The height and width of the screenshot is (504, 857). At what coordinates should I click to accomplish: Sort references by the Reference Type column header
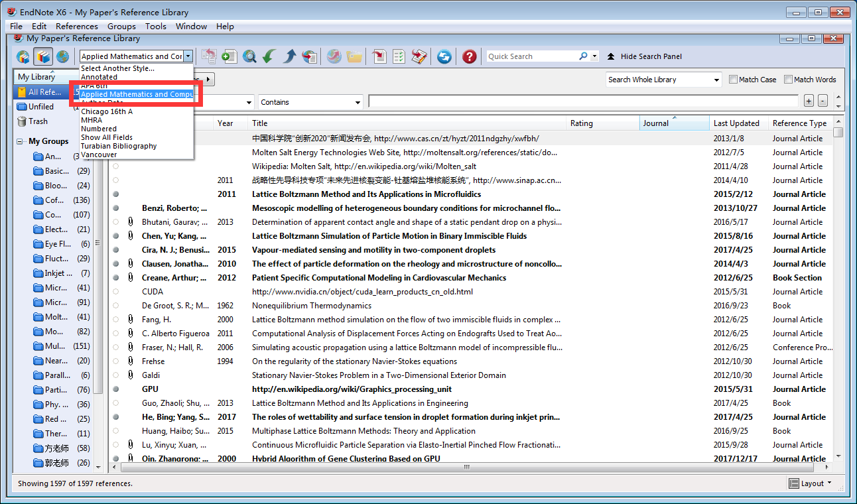[800, 123]
